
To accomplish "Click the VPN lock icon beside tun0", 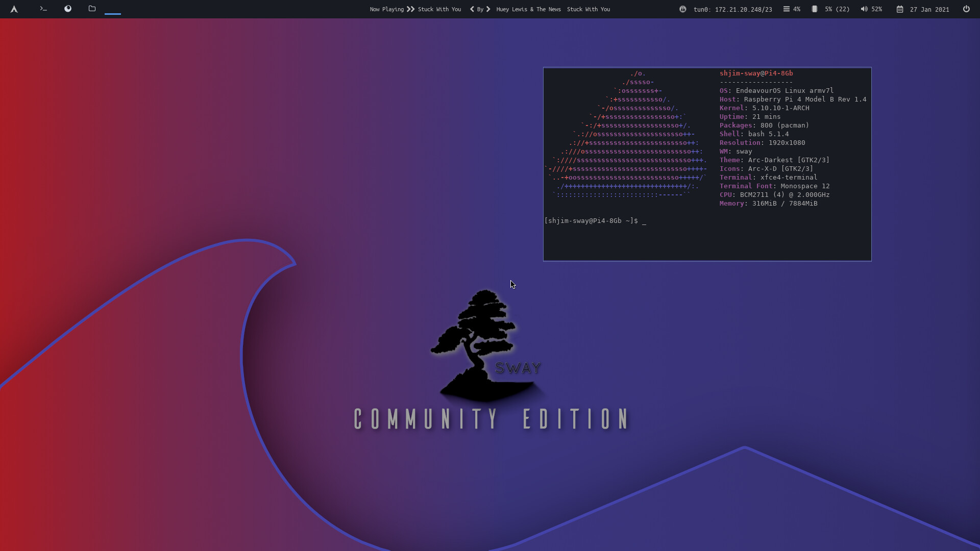I will point(682,9).
